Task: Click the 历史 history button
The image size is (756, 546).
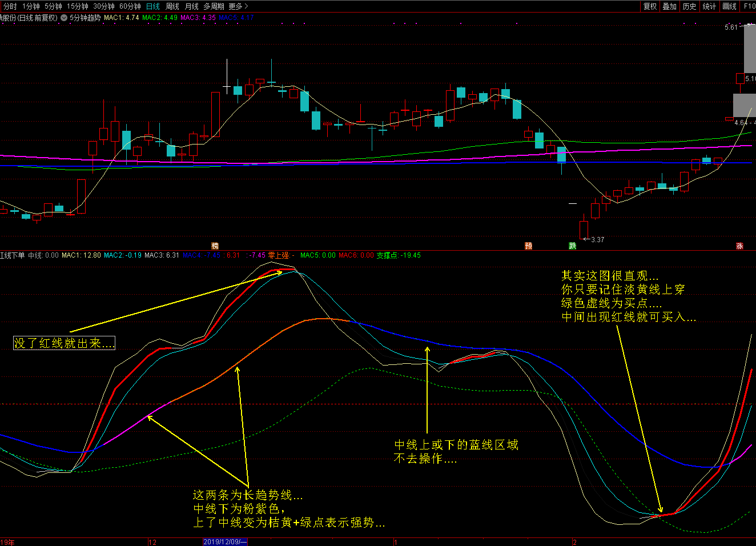Action: click(690, 6)
